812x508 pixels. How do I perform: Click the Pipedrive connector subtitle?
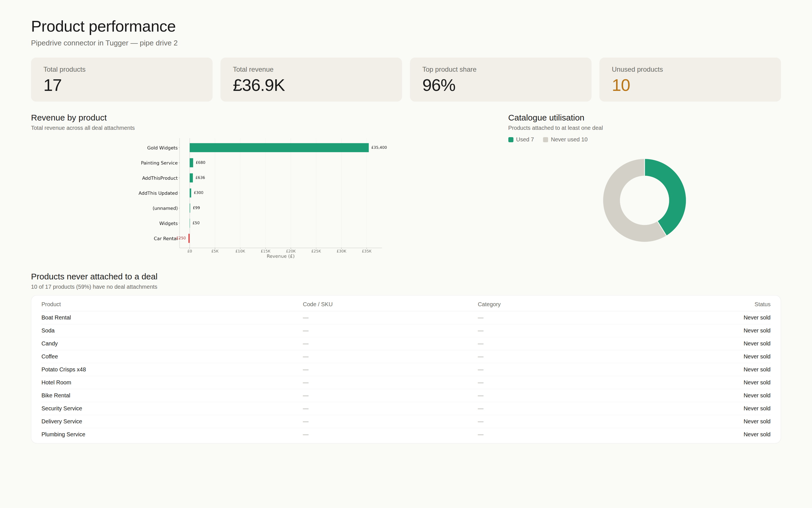[x=104, y=43]
